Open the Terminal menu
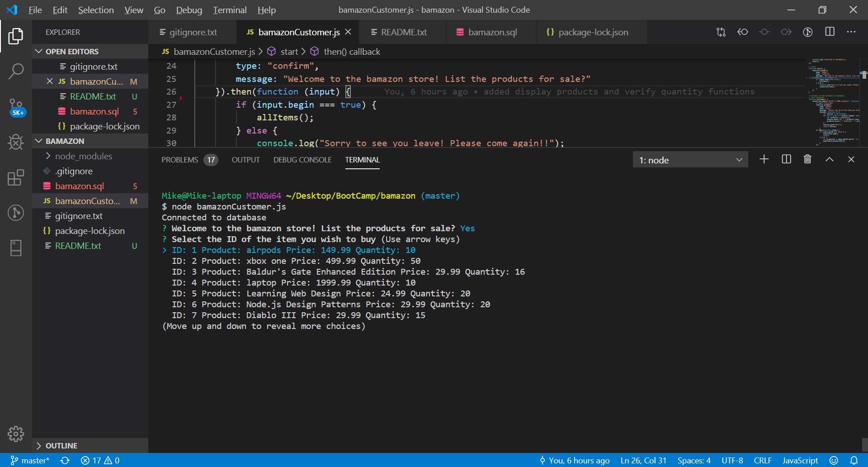The image size is (868, 467). [x=230, y=10]
